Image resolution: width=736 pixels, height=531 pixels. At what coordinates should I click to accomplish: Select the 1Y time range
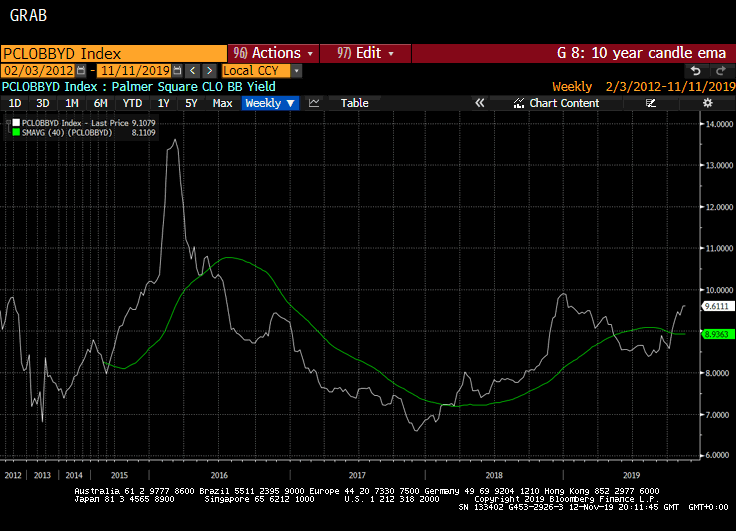coord(163,103)
